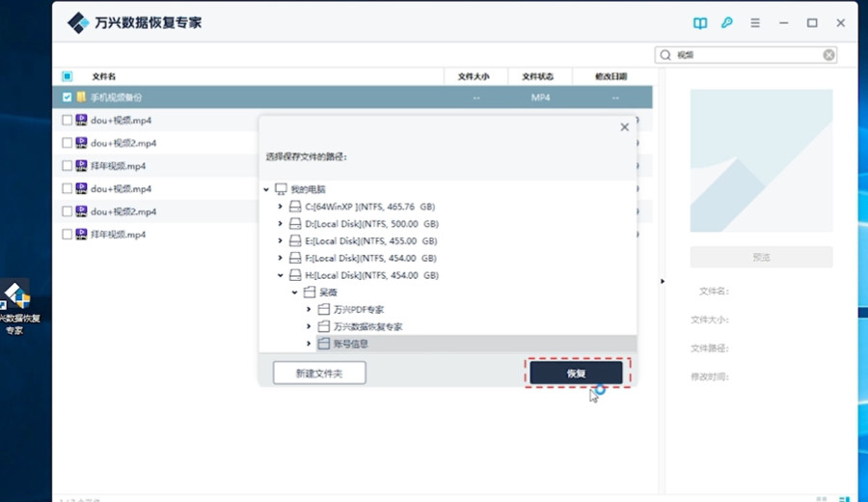Click MP4 status in 手机视频备份 row
The height and width of the screenshot is (502, 868).
pos(540,98)
